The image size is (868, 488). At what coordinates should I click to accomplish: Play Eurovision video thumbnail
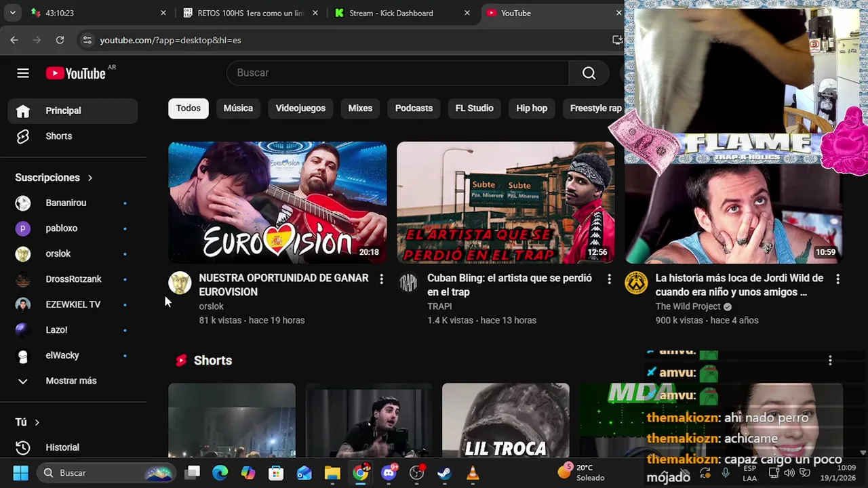(277, 203)
